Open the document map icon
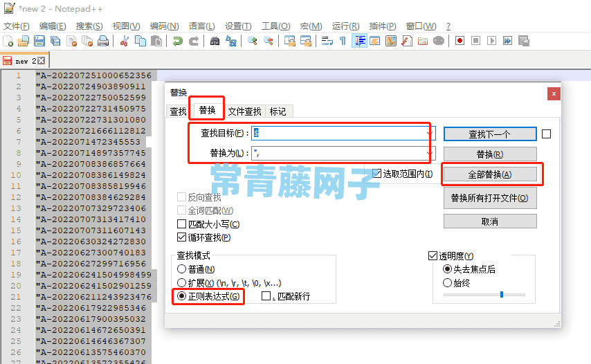The width and height of the screenshot is (591, 364). point(391,41)
